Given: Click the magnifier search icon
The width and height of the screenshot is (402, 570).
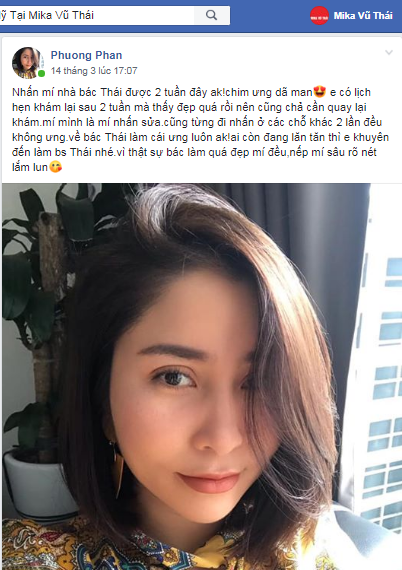Looking at the screenshot, I should coord(212,15).
